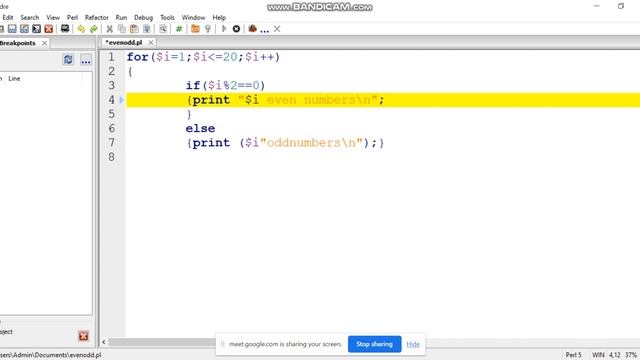This screenshot has width=640, height=360.
Task: Click the dots button in Breakpoints panel
Action: [86, 60]
